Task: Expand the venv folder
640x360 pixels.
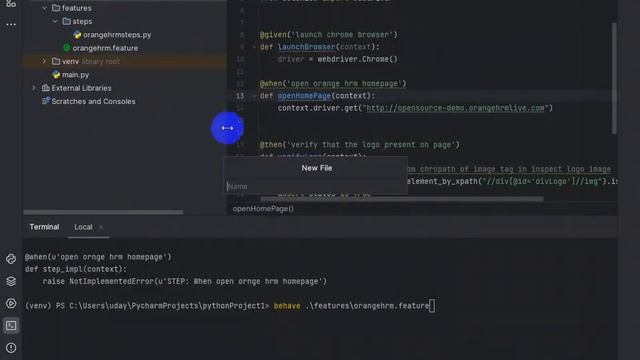Action: 44,61
